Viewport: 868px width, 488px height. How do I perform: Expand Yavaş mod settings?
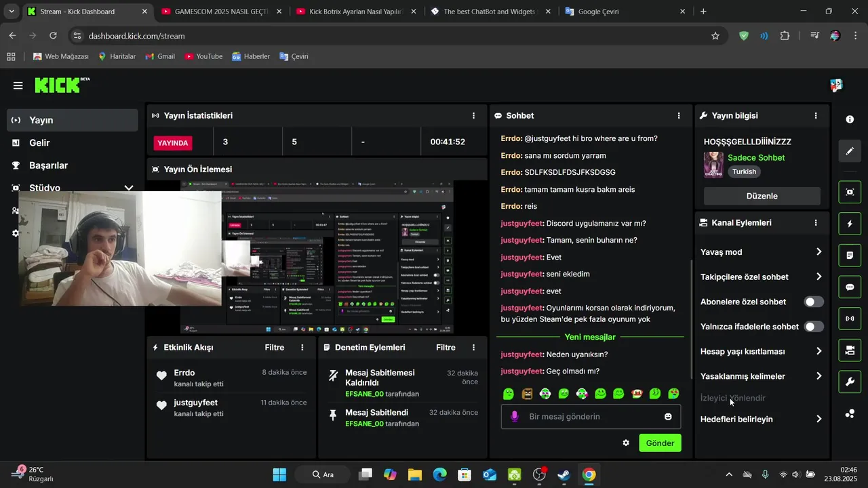(762, 252)
